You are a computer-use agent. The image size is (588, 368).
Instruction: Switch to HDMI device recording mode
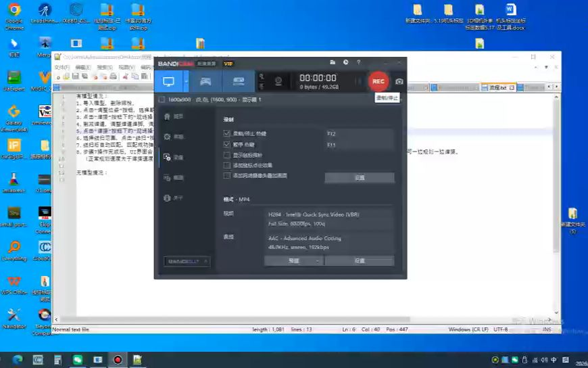coord(239,81)
